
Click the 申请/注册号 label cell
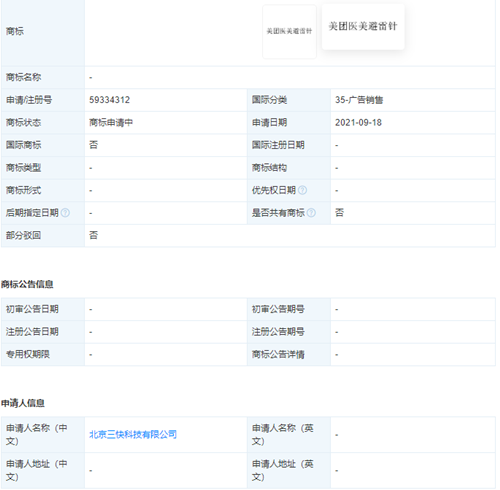point(43,100)
